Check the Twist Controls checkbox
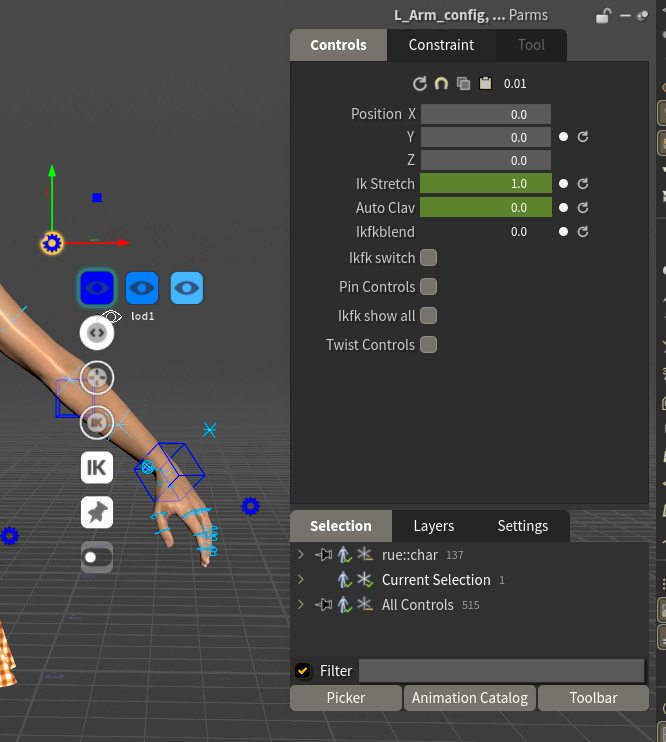The width and height of the screenshot is (666, 742). (428, 344)
